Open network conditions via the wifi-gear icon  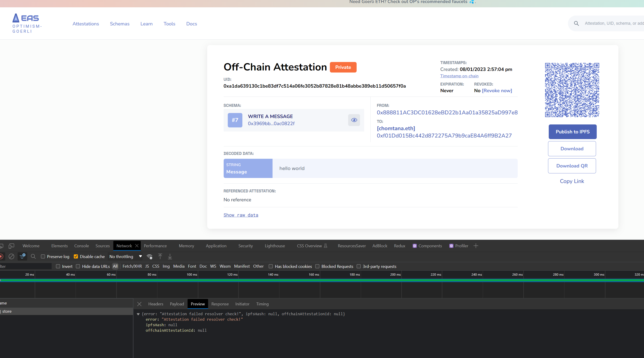pos(149,256)
